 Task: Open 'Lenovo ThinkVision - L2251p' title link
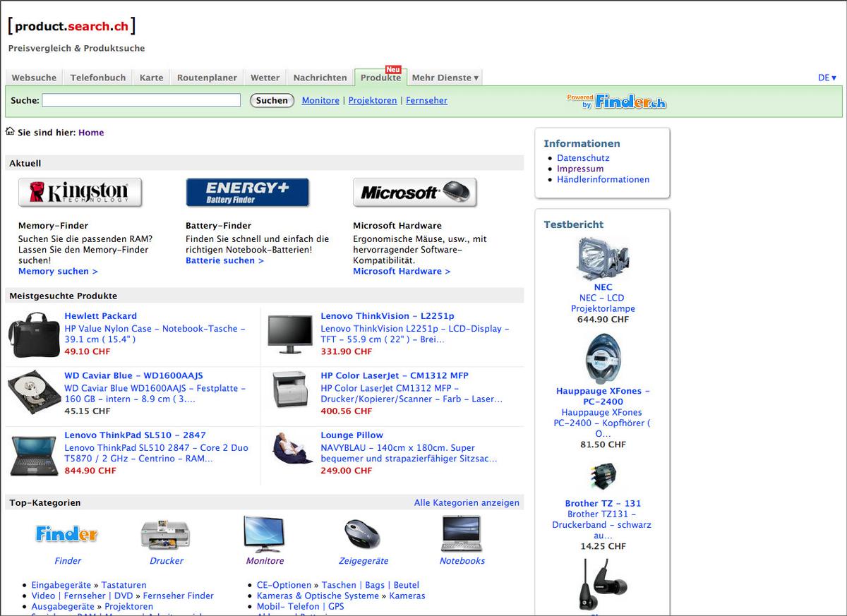388,316
